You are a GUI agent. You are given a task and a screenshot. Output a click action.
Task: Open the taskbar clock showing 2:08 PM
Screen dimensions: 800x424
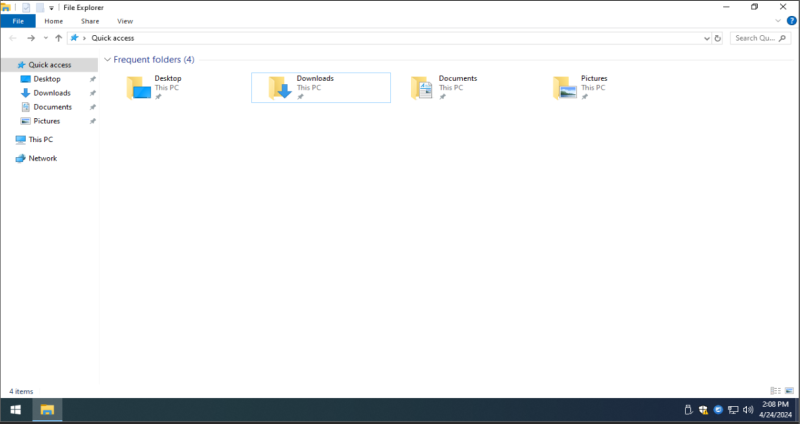(x=776, y=410)
